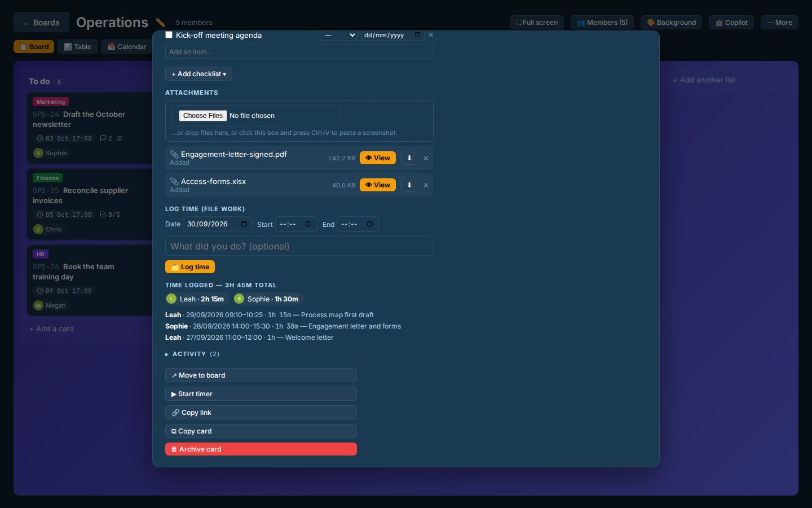The height and width of the screenshot is (508, 812).
Task: Remove the Kick-off meeting agenda item
Action: point(431,35)
